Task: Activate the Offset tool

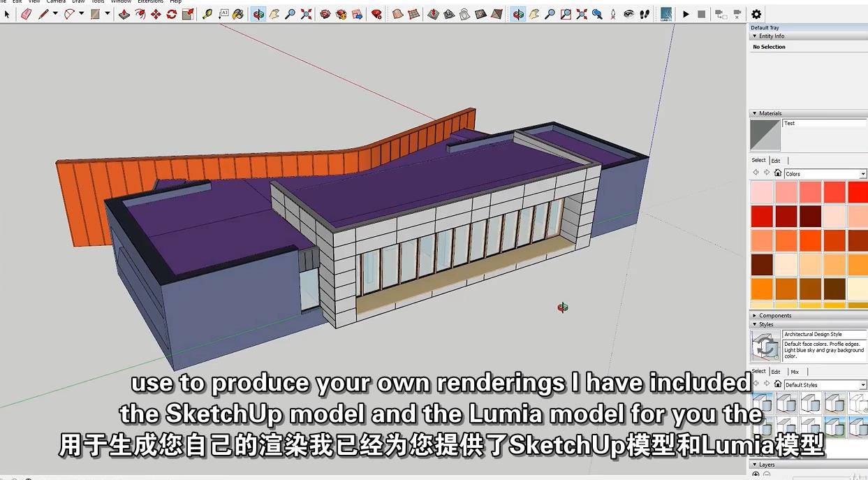Action: point(140,14)
